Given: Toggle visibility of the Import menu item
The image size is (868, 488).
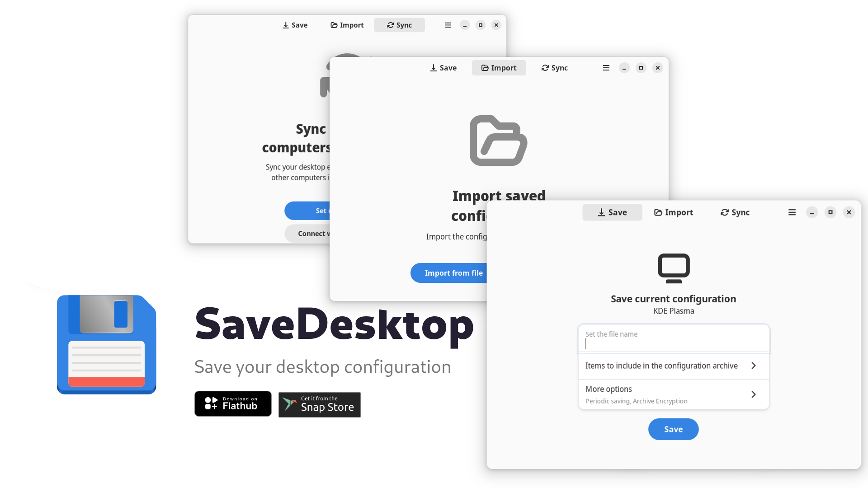Looking at the screenshot, I should (x=674, y=212).
